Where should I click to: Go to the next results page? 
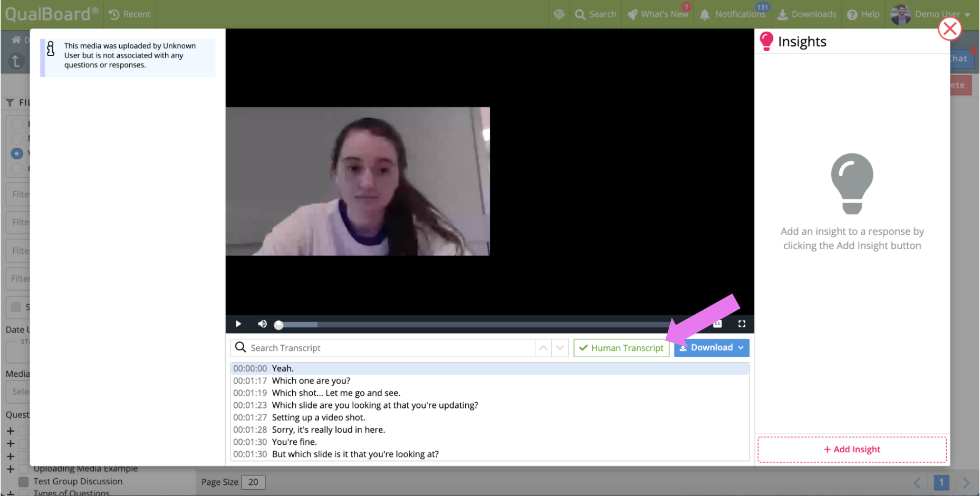point(966,483)
